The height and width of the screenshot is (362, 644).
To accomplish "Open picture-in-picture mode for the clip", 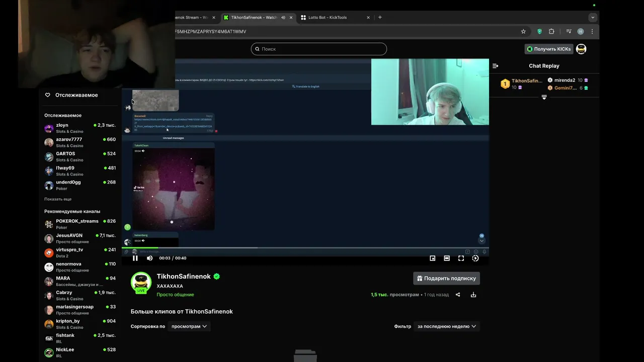I will coord(432,258).
